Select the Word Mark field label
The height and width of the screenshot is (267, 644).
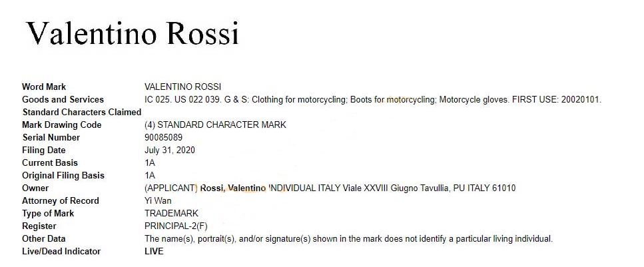pyautogui.click(x=44, y=87)
